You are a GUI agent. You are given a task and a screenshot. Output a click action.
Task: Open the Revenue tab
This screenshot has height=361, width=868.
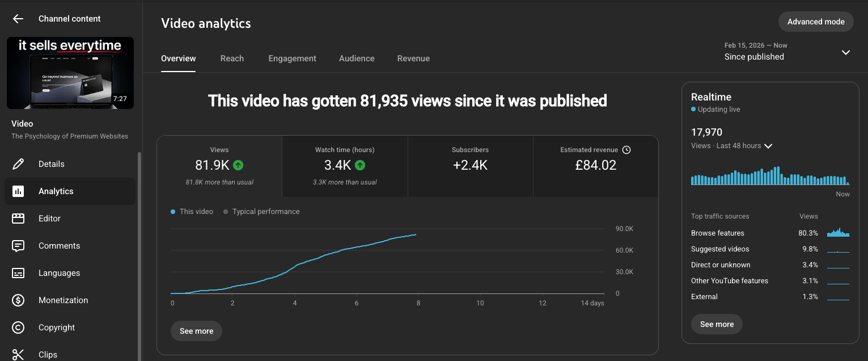tap(413, 58)
